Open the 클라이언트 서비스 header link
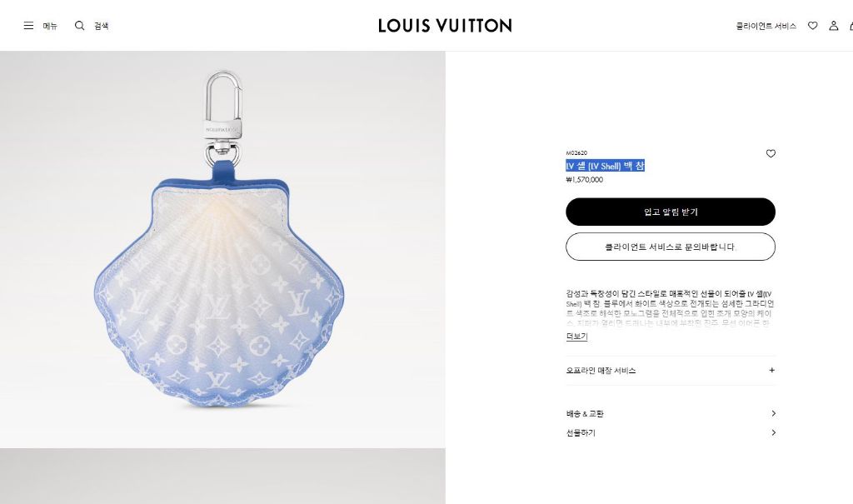The height and width of the screenshot is (504, 853). coord(766,26)
